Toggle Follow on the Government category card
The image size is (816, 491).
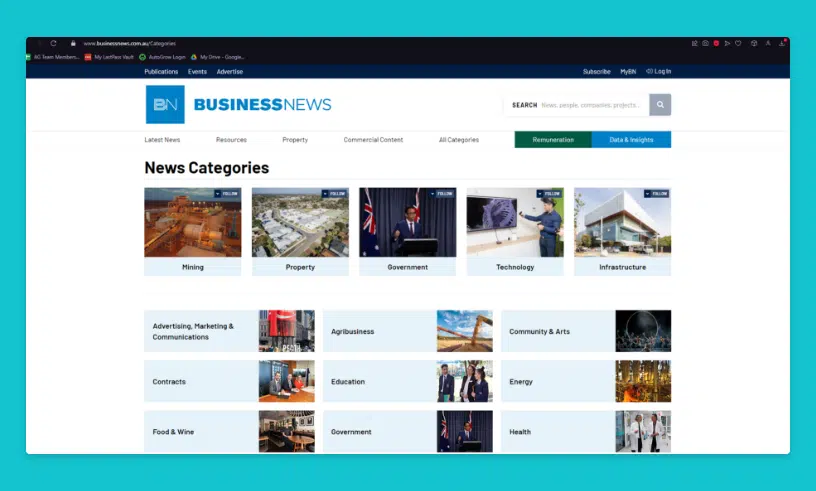point(443,193)
